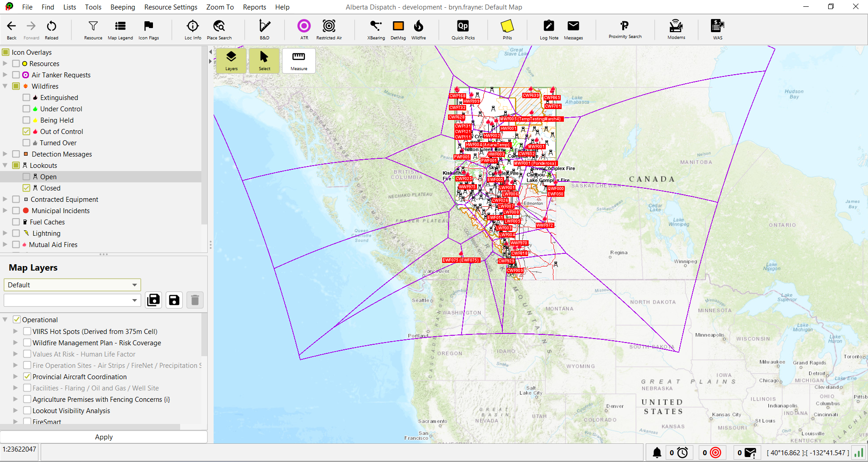Select the Contracted Equipment row
The image size is (868, 462).
tap(100, 200)
